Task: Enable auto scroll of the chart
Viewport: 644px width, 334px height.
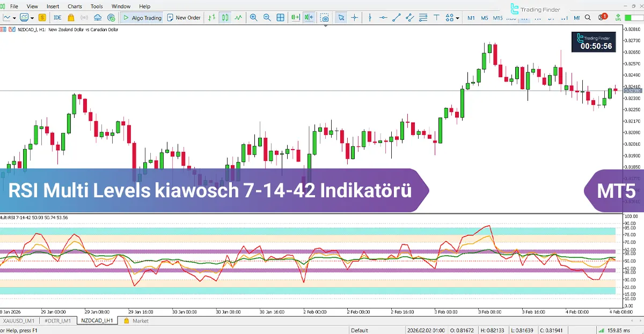Action: 295,18
